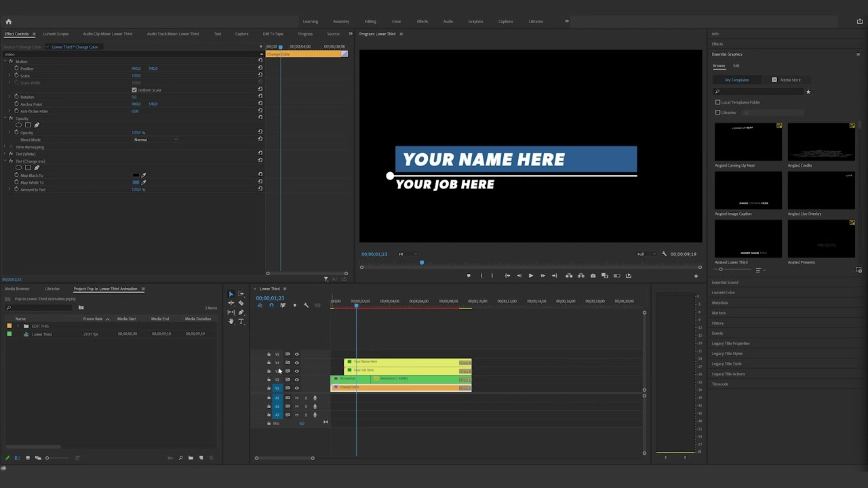Enable the Libraries checkbox in Essential Graphics
The width and height of the screenshot is (868, 488).
[x=718, y=113]
